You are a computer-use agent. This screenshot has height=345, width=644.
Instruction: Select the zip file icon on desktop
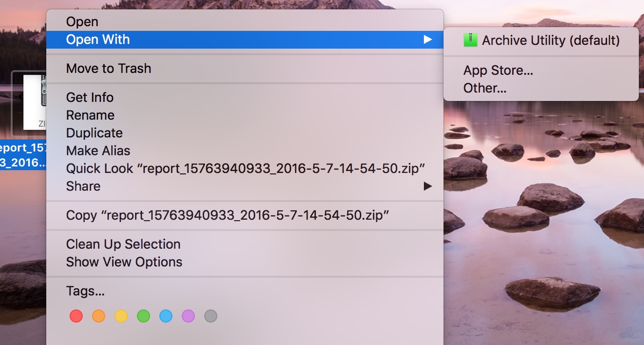coord(35,103)
